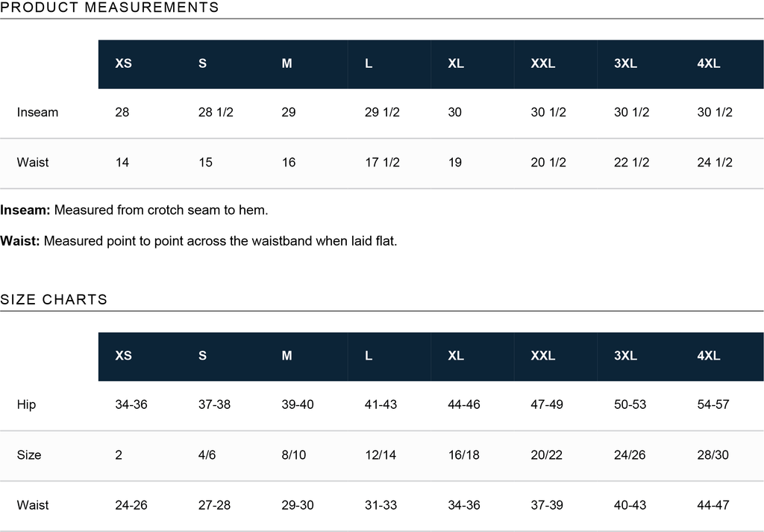Image resolution: width=764 pixels, height=532 pixels.
Task: Click the Hip row label
Action: click(26, 404)
